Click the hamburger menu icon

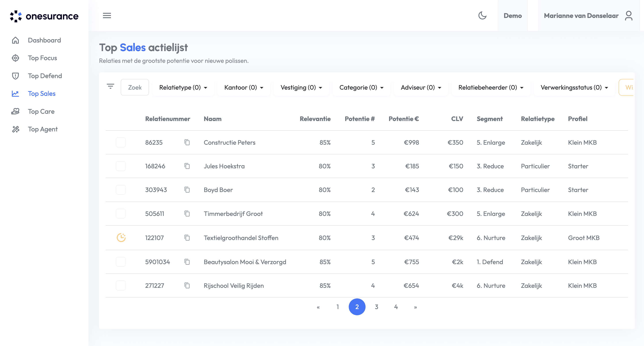coord(107,15)
